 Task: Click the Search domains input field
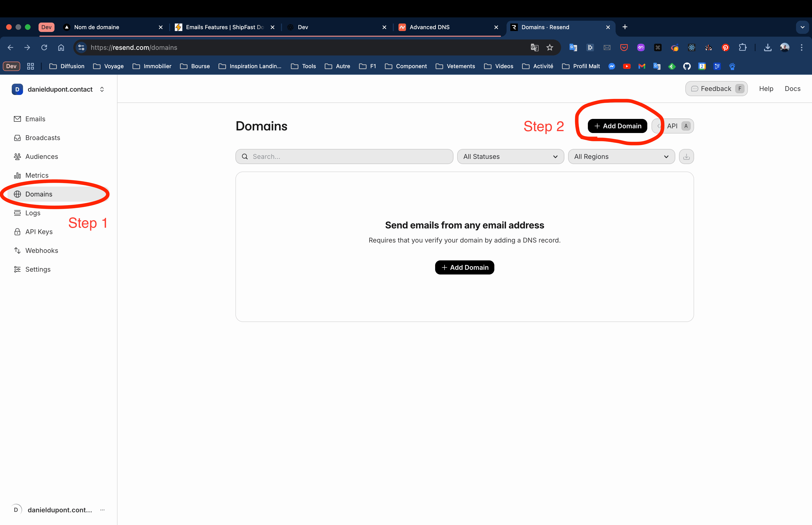coord(344,157)
